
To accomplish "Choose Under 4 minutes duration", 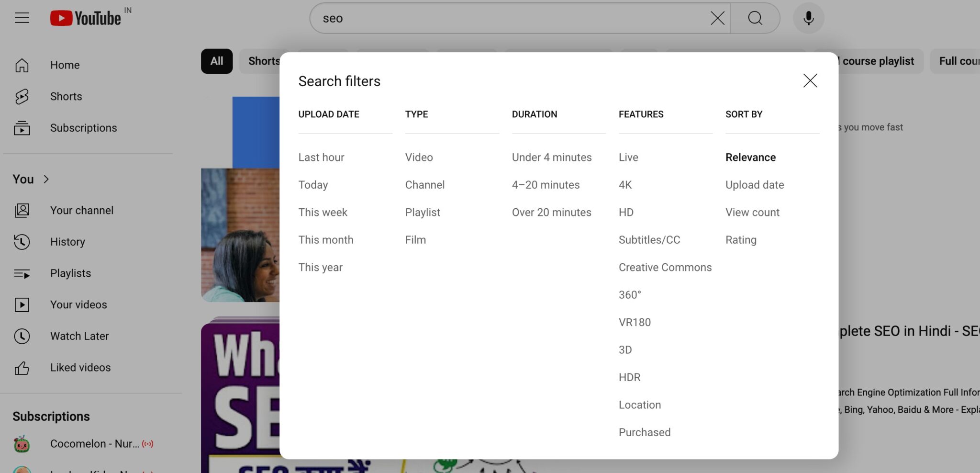I will click(551, 157).
